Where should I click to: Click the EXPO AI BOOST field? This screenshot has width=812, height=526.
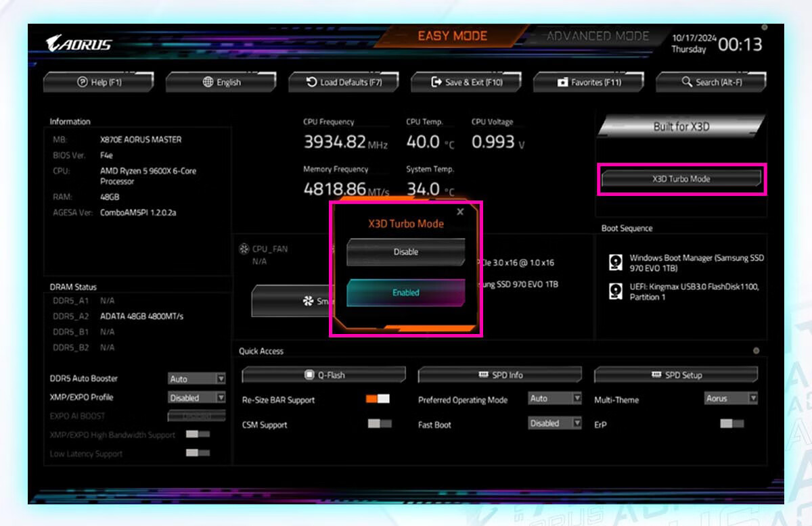pos(197,416)
